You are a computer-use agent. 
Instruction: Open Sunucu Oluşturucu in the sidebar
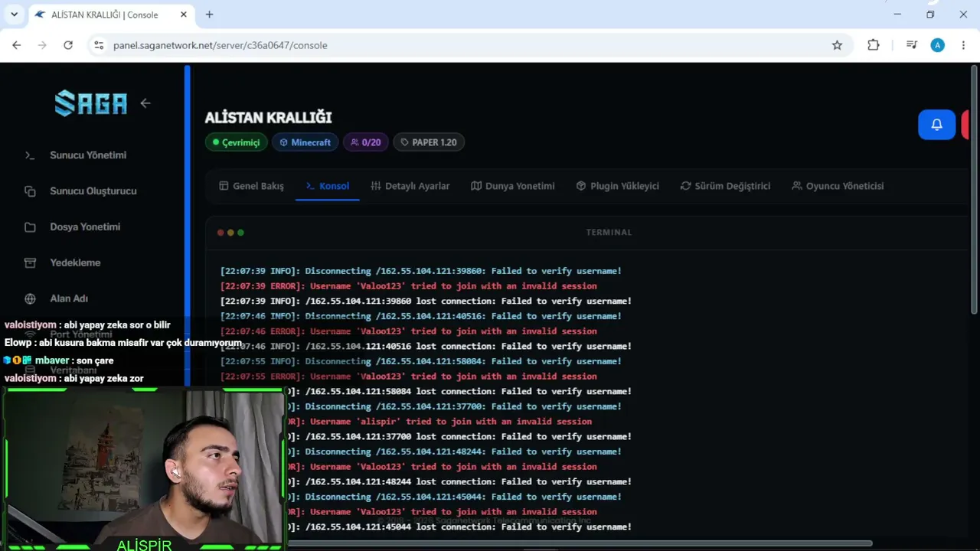(93, 191)
